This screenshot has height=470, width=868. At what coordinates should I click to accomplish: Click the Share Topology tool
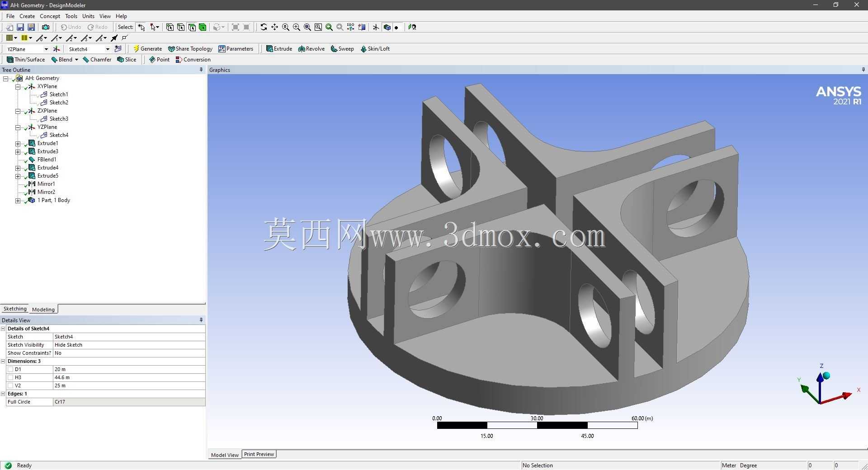tap(190, 49)
